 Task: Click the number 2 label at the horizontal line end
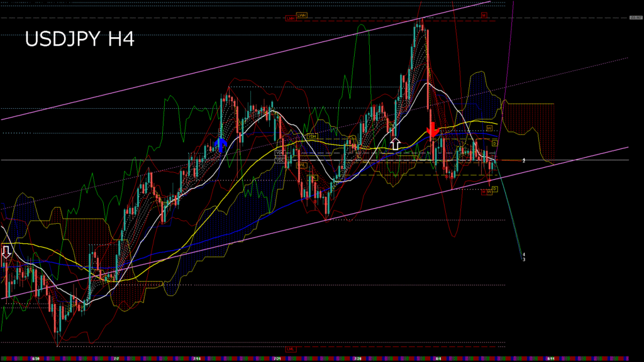tap(524, 161)
